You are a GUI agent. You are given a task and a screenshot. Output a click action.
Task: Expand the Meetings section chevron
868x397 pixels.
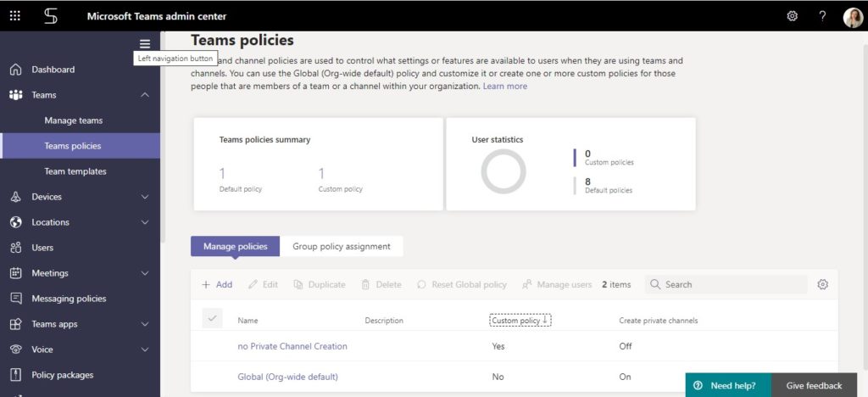(145, 273)
